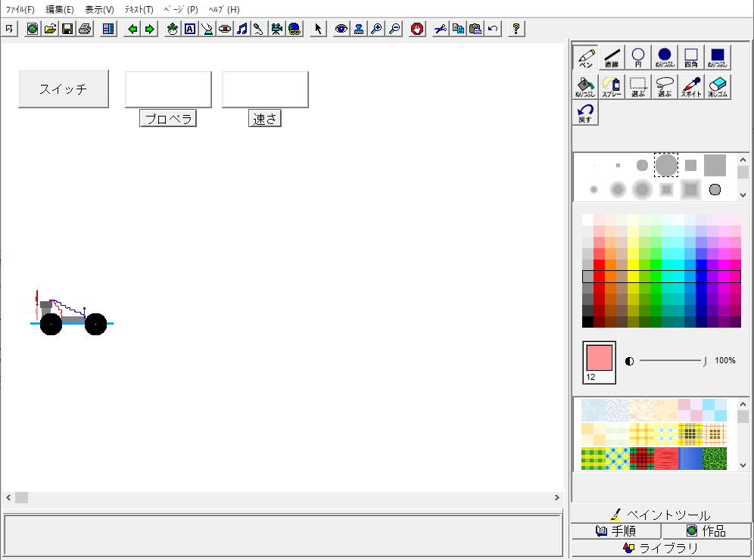Click the red stop hand icon
This screenshot has height=560, width=754.
point(416,29)
